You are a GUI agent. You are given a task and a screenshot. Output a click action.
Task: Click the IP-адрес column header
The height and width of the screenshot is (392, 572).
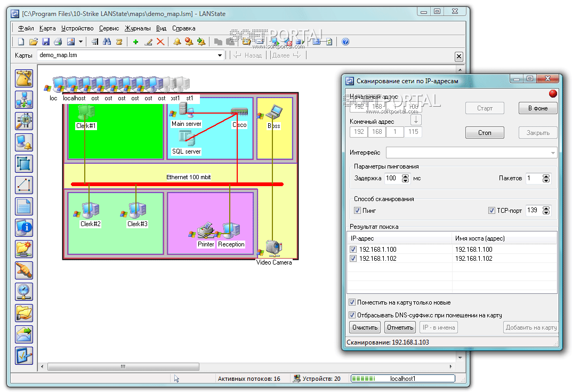coord(400,238)
